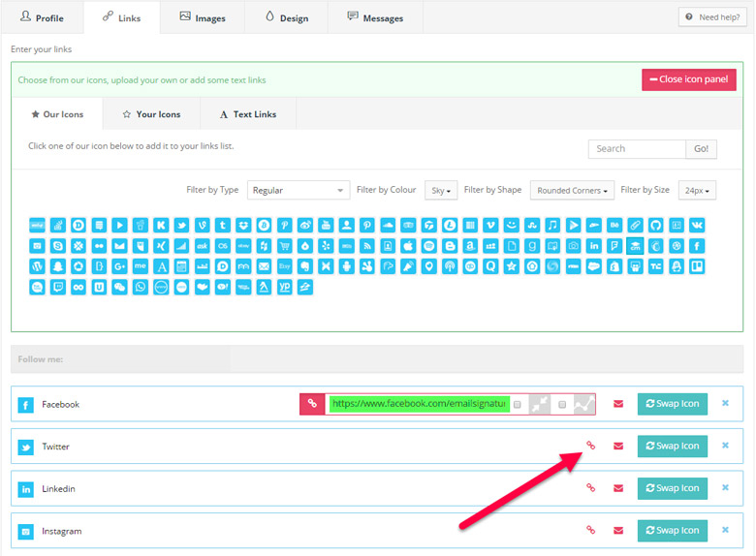Image resolution: width=756 pixels, height=556 pixels.
Task: Add the YouTube icon from the icon grid
Action: (x=326, y=225)
